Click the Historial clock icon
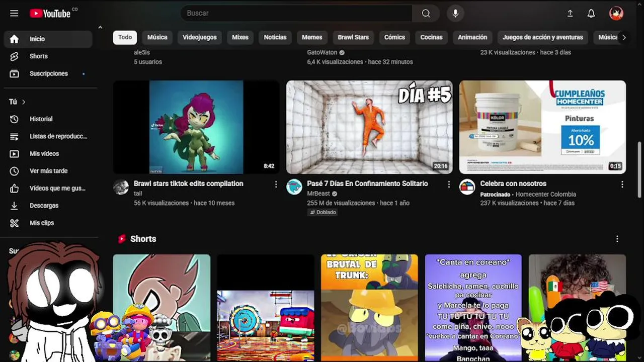The width and height of the screenshot is (644, 362). pos(14,119)
